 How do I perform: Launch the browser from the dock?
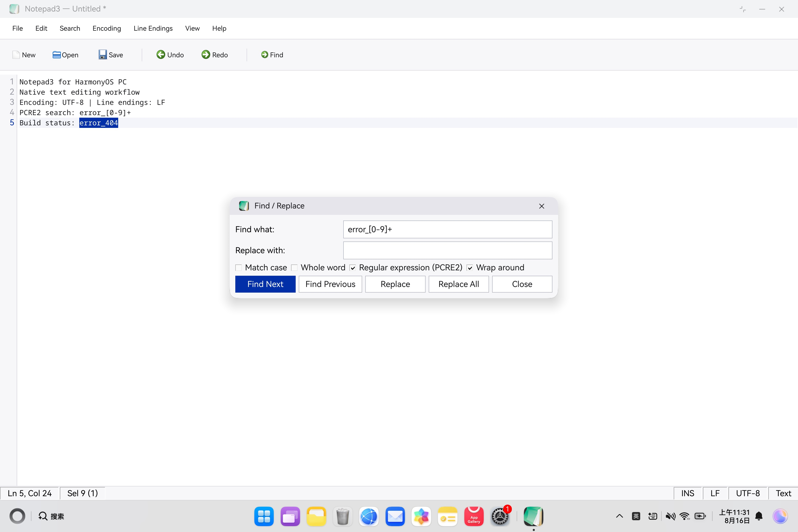click(x=369, y=516)
